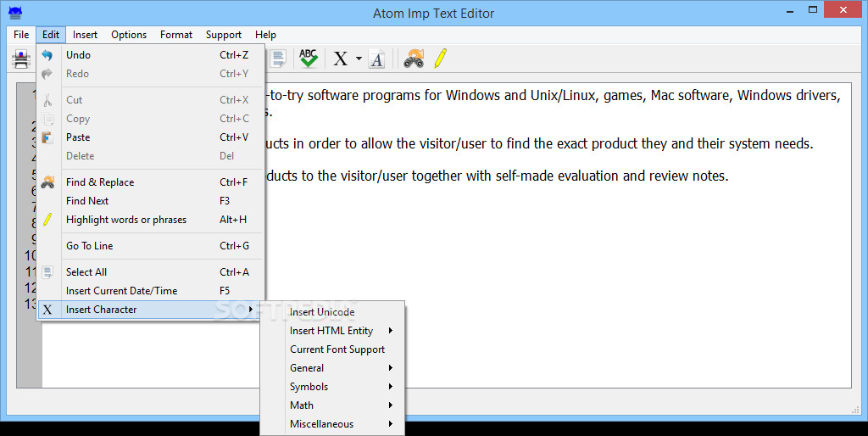Click the blue Undo arrow icon
This screenshot has height=436, width=868.
47,55
